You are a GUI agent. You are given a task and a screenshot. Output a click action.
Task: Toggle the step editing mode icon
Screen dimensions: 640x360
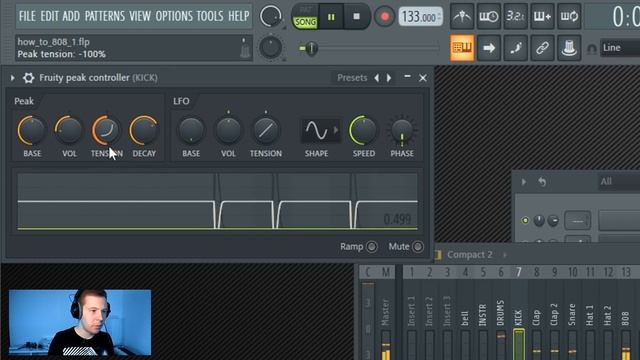pos(515,48)
